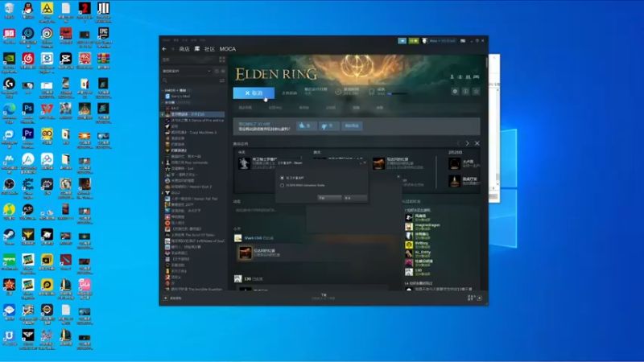The image size is (644, 362).
Task: Open the 社区 (Community) menu
Action: coord(209,49)
